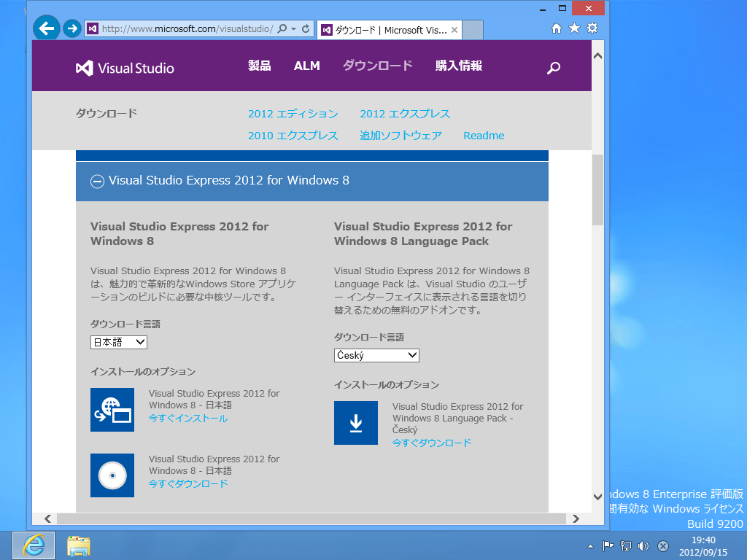Open site search magnifier in purple header

[553, 68]
